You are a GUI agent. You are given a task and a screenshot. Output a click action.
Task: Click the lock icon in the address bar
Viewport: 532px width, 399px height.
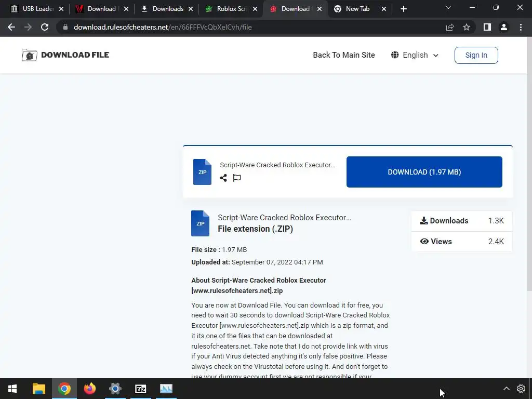tap(65, 27)
